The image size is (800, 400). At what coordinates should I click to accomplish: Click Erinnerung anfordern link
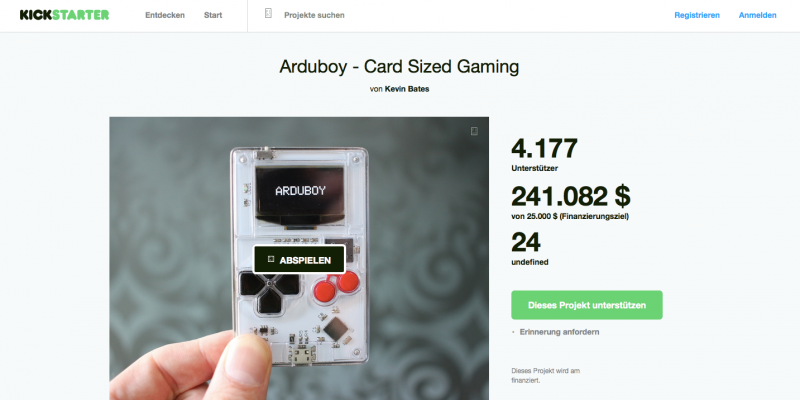pyautogui.click(x=559, y=332)
